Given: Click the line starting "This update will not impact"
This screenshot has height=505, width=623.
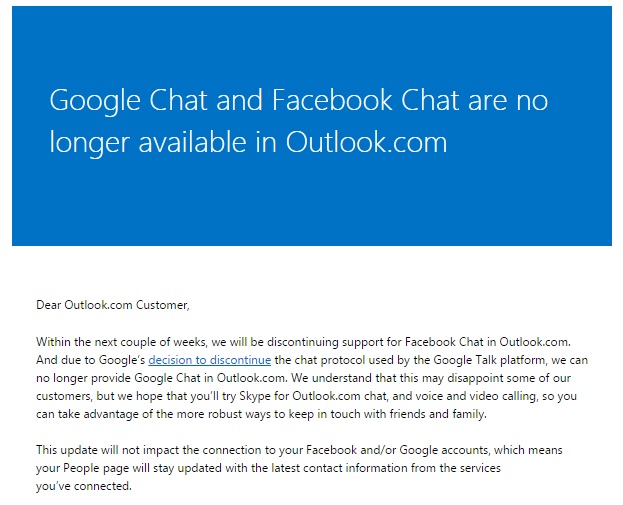Looking at the screenshot, I should pyautogui.click(x=299, y=450).
